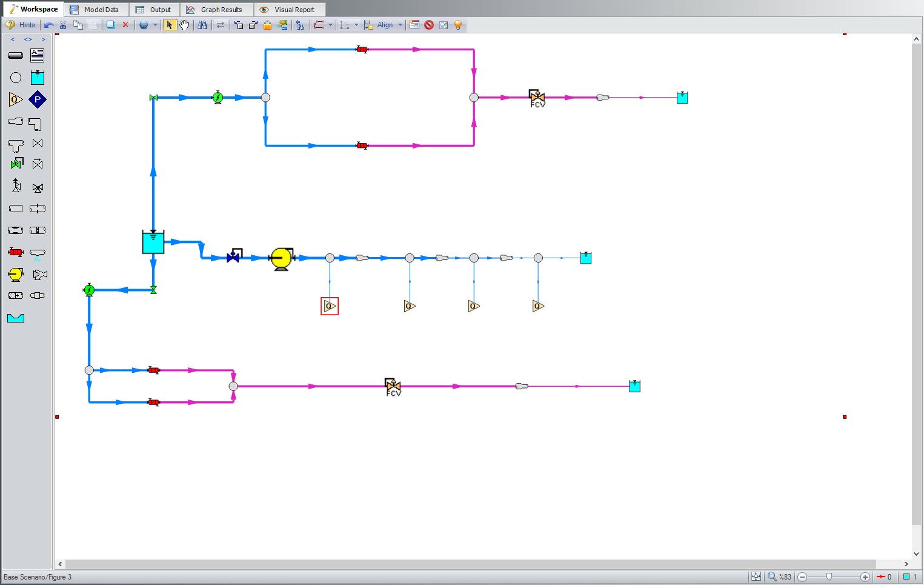Select the Heat Exchanger tool in toolbox
The image size is (924, 585).
[x=16, y=252]
